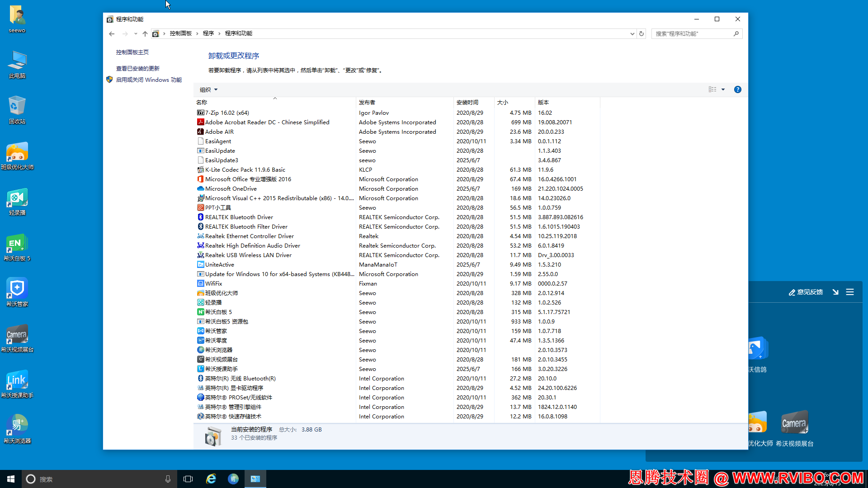Select the WifiFix program icon
This screenshot has height=488, width=868.
click(201, 284)
